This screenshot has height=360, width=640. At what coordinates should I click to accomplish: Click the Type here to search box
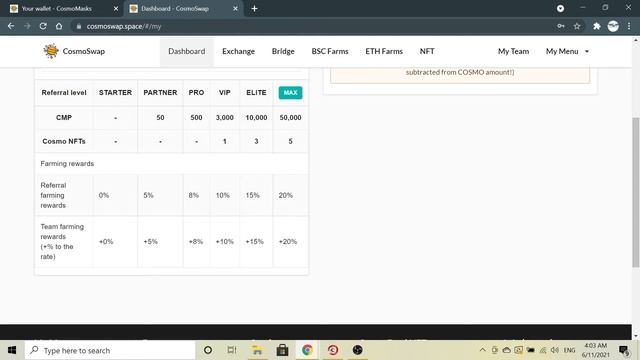pyautogui.click(x=110, y=350)
